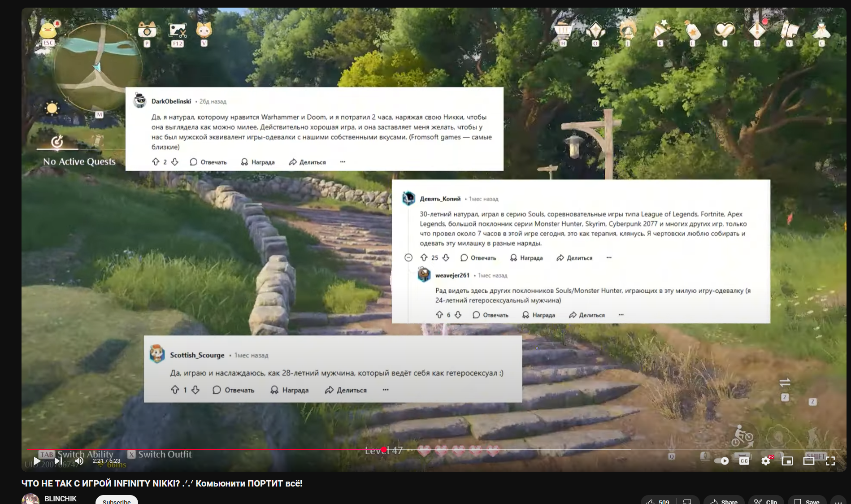Open the in-game dress icon (C)
The height and width of the screenshot is (504, 851).
[x=821, y=30]
